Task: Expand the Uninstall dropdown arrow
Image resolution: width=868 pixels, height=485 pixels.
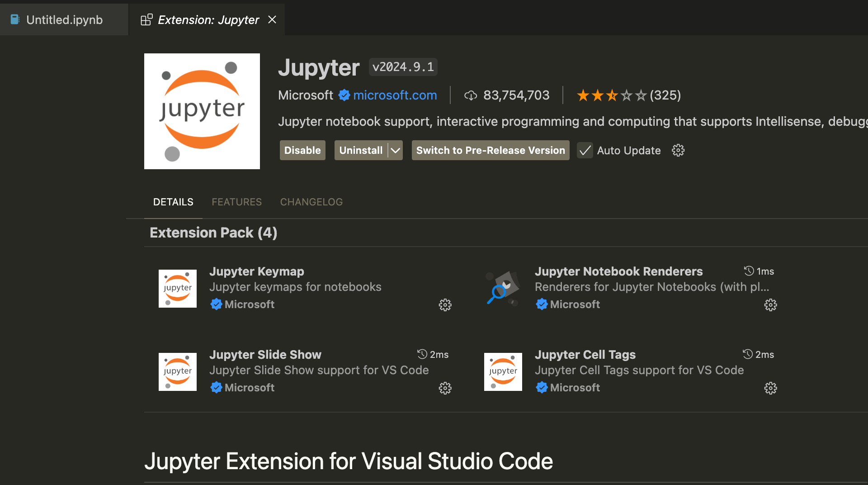Action: point(396,150)
